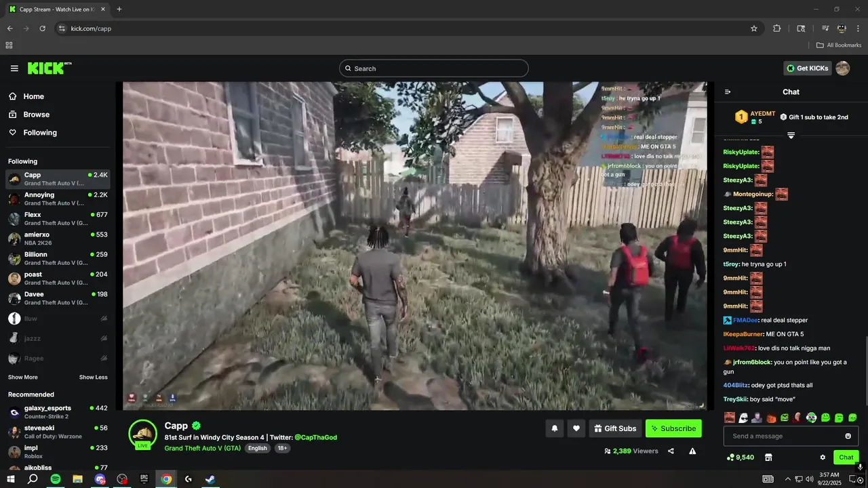868x488 pixels.
Task: Click Show Less in Following list
Action: pos(94,378)
